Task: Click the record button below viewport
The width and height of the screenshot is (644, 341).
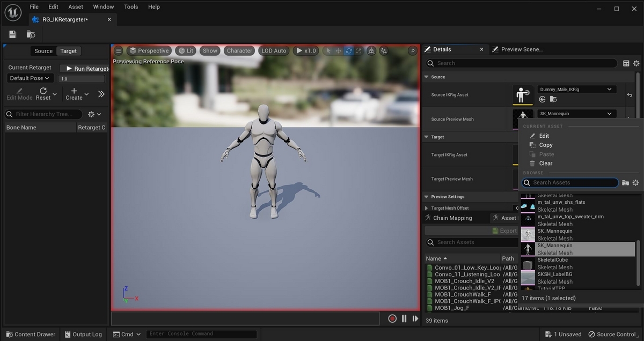Action: [392, 318]
